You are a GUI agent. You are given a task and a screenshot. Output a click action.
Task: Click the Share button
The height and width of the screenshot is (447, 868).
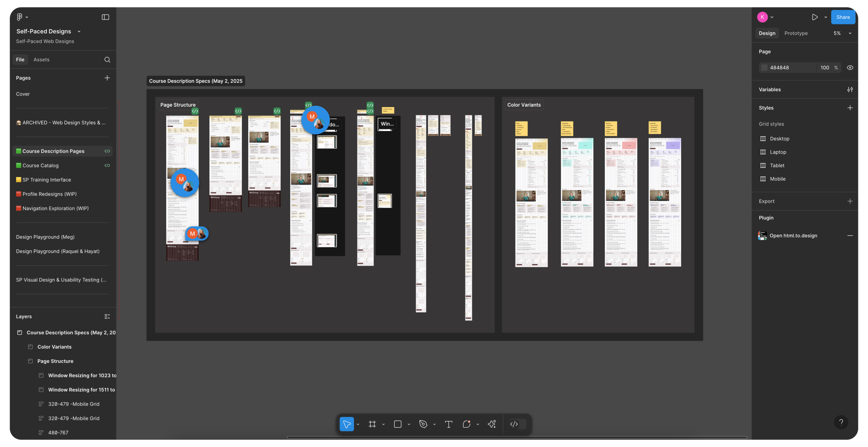pos(843,17)
